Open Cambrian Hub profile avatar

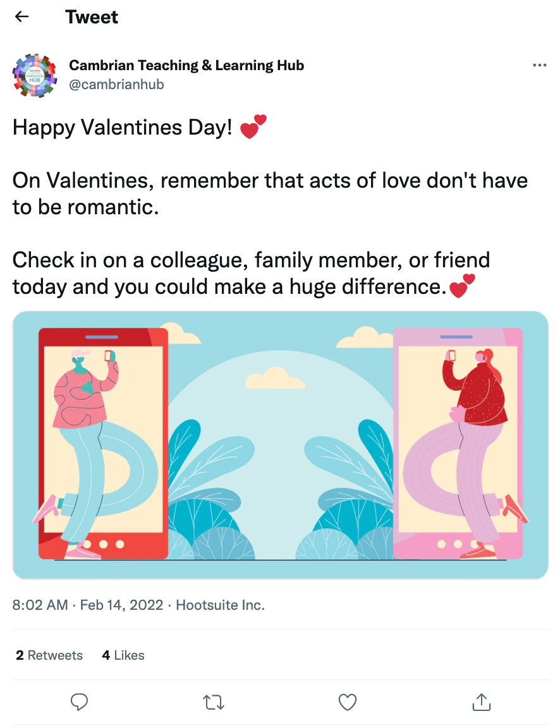pos(35,75)
